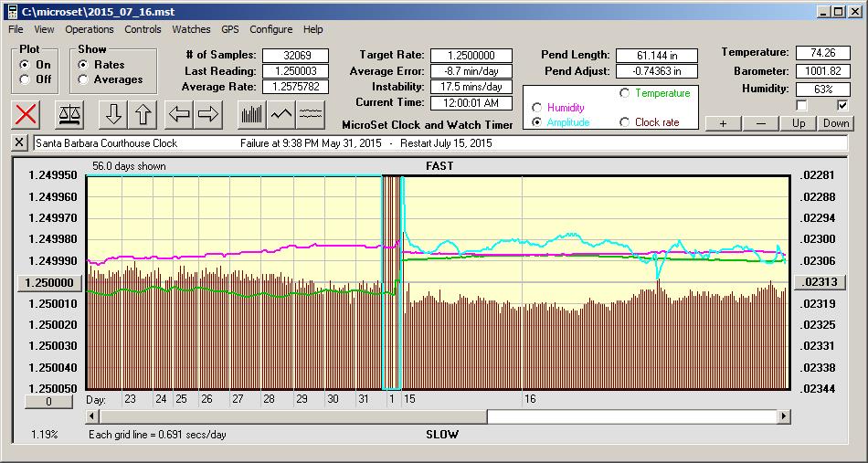Click the Average Error field
868x463 pixels.
pyautogui.click(x=471, y=71)
